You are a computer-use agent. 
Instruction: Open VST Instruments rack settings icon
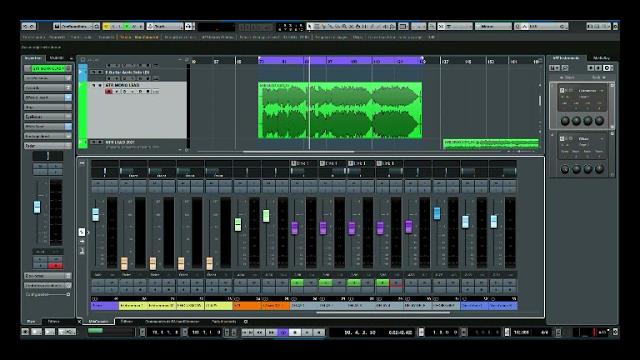click(x=607, y=68)
